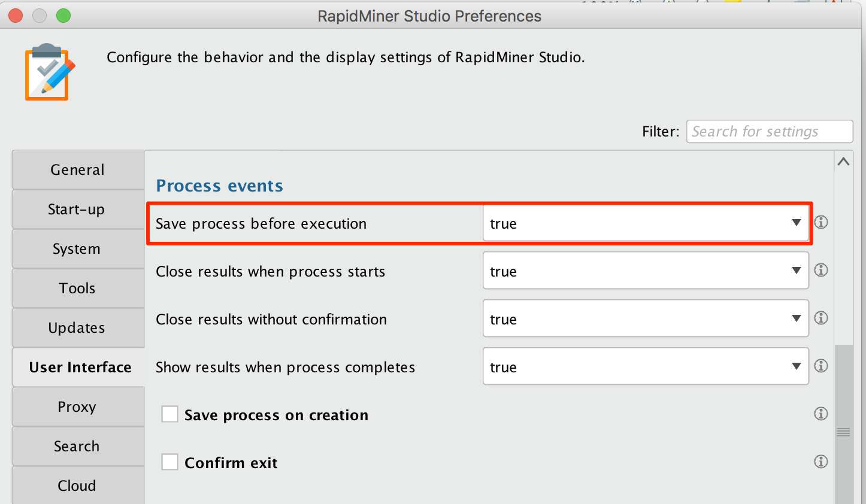This screenshot has width=866, height=504.
Task: Open the Cloud settings category
Action: point(77,485)
